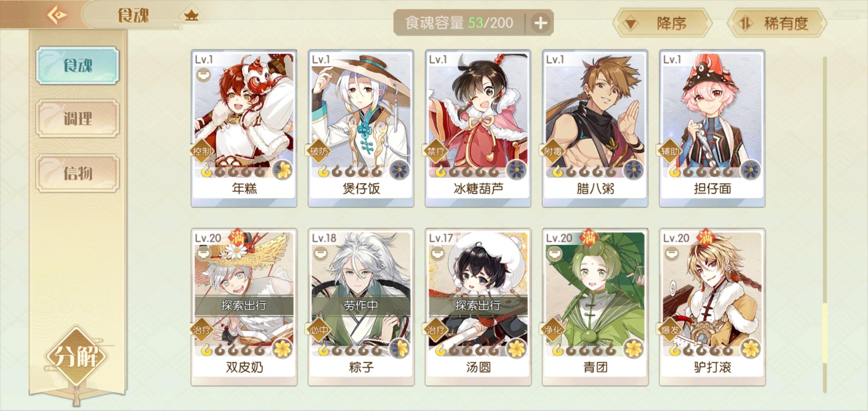This screenshot has height=411, width=868.
Task: Tap the flower emblem on 青团 card
Action: [x=634, y=348]
